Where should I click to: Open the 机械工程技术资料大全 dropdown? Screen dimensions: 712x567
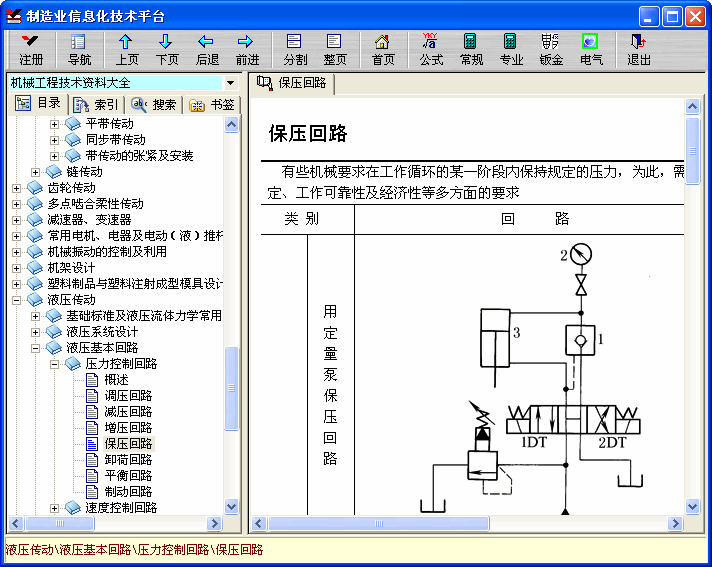click(x=231, y=83)
